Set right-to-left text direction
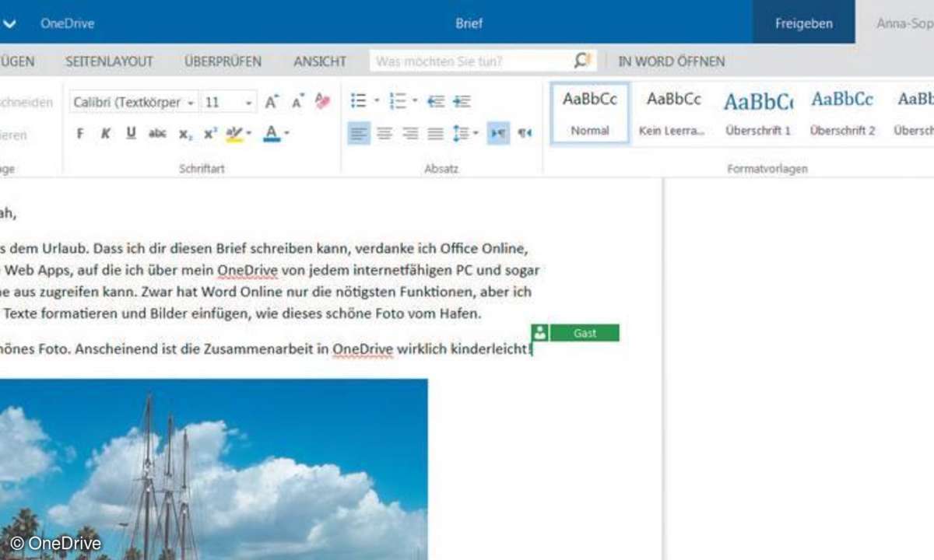 point(525,134)
